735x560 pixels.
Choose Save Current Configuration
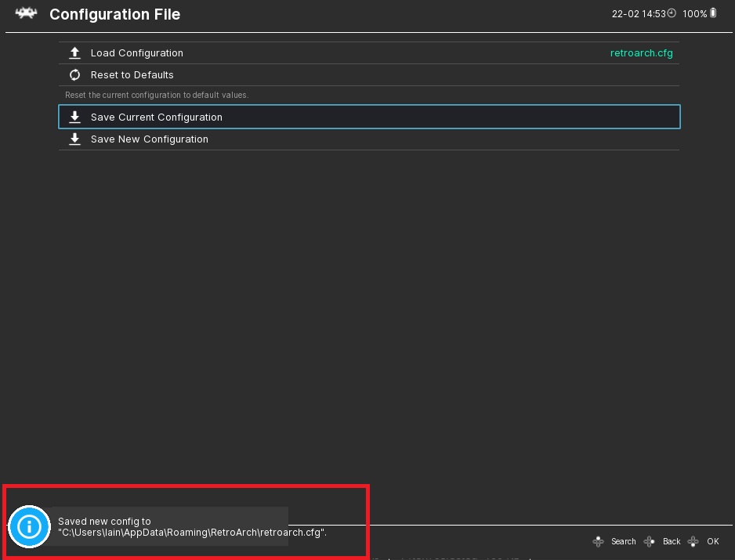click(x=369, y=117)
